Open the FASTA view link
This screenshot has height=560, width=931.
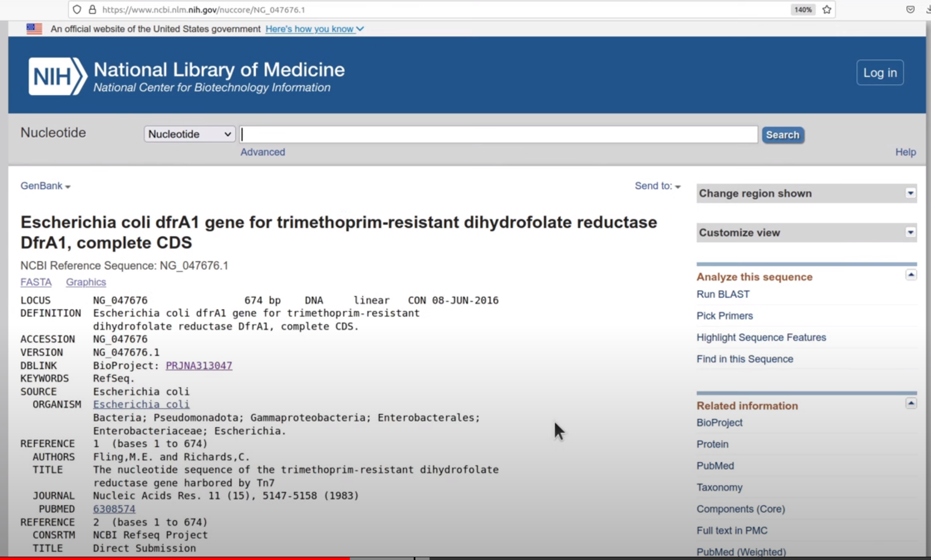click(36, 282)
